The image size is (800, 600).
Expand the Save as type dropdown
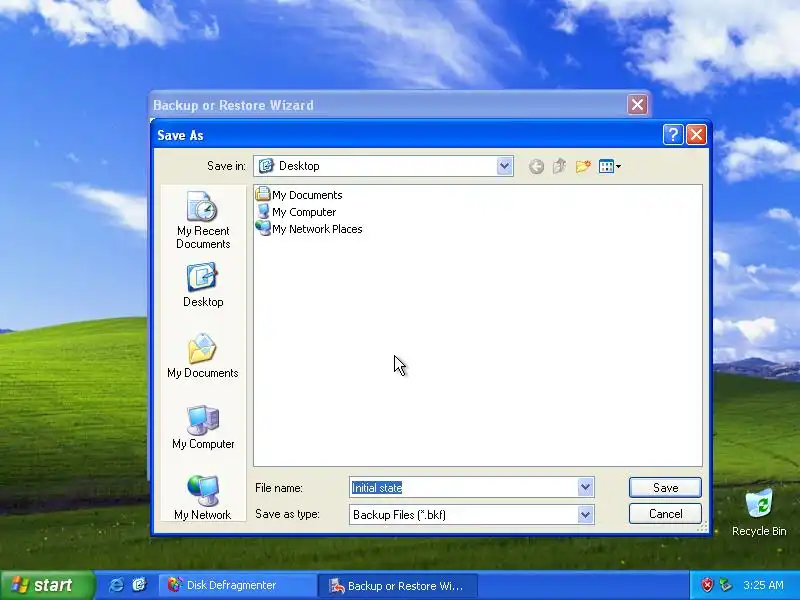585,514
